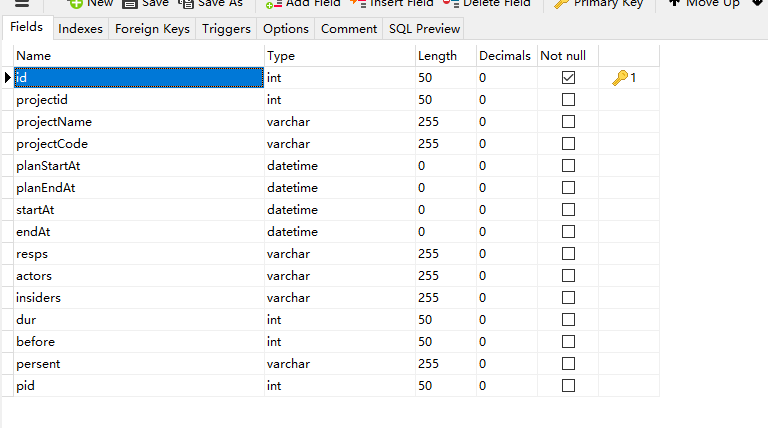Image resolution: width=768 pixels, height=428 pixels.
Task: Check Not null for startAt field
Action: [568, 210]
